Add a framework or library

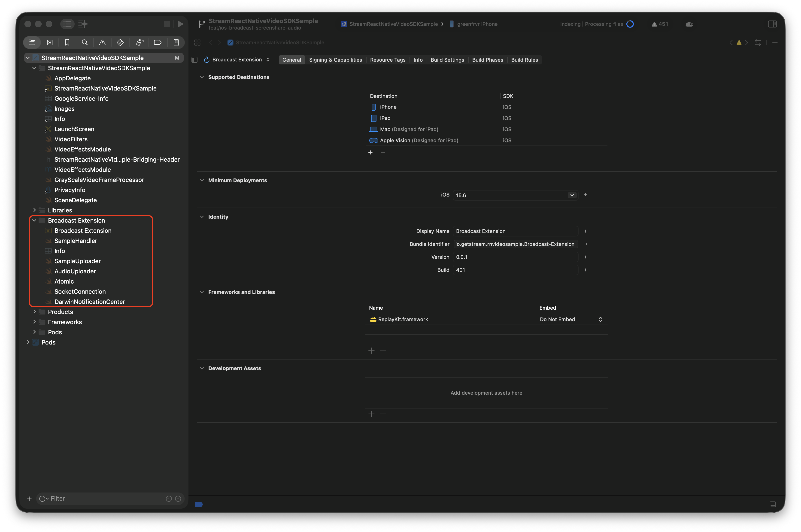click(371, 351)
